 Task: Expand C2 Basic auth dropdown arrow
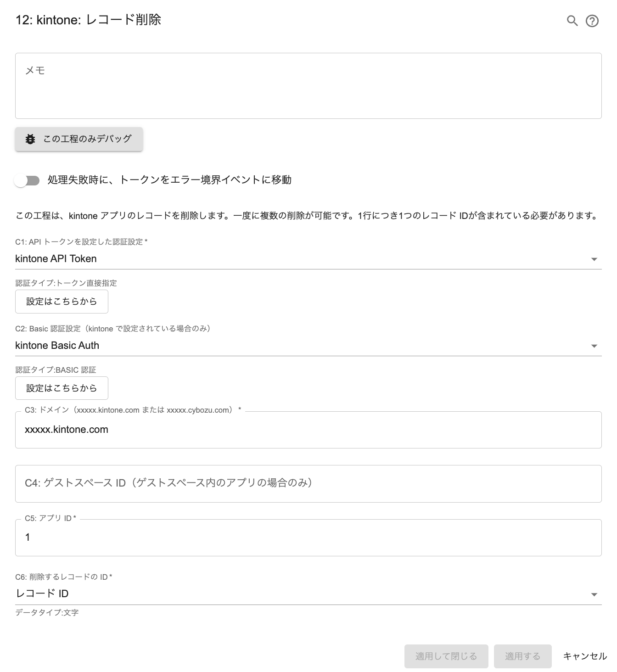tap(594, 346)
